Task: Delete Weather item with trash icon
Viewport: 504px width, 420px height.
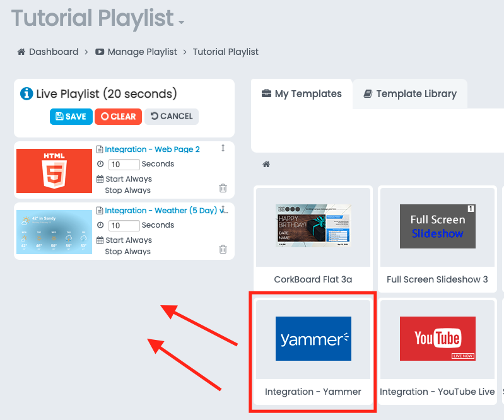Action: click(x=223, y=249)
